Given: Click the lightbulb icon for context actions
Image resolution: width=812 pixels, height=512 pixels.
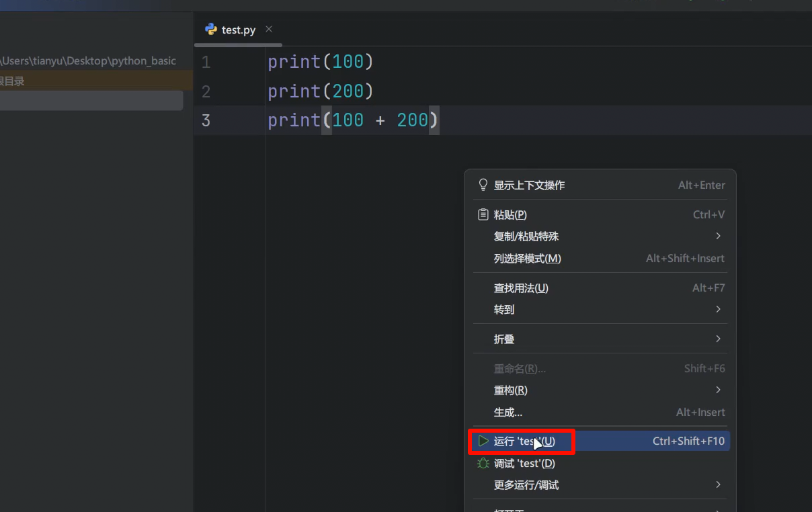Looking at the screenshot, I should (x=483, y=185).
